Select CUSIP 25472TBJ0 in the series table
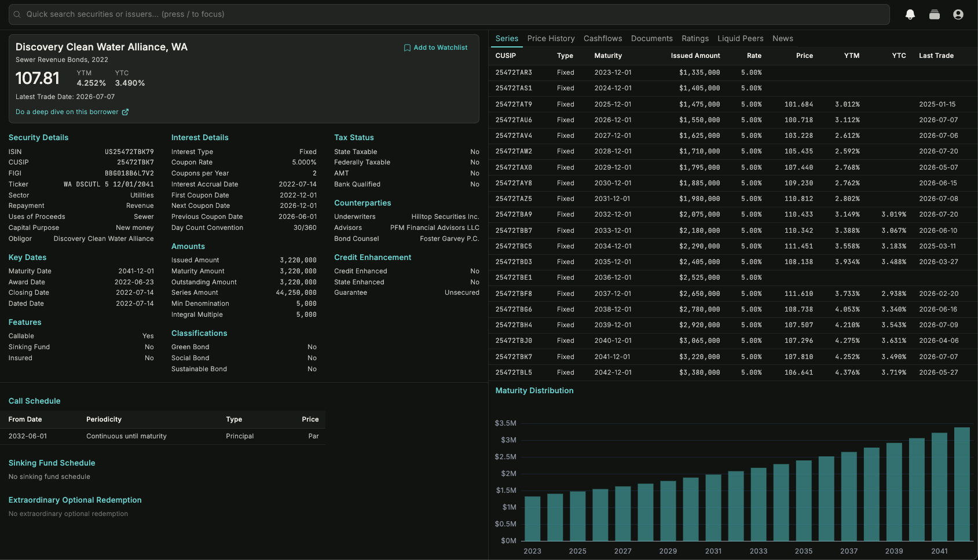978x560 pixels. 514,341
